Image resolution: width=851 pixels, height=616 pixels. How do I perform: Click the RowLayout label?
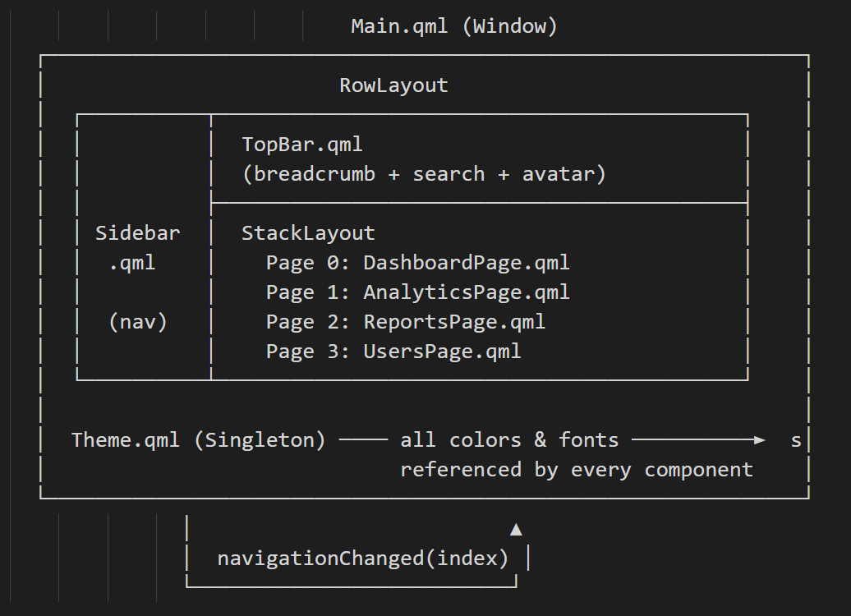click(x=393, y=85)
